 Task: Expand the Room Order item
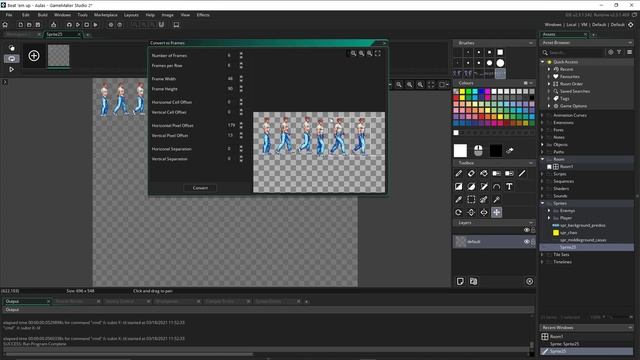click(549, 84)
